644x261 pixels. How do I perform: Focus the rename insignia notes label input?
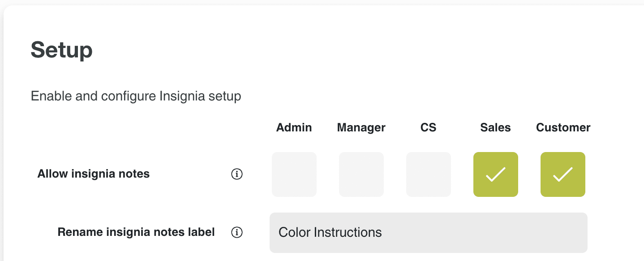point(429,233)
